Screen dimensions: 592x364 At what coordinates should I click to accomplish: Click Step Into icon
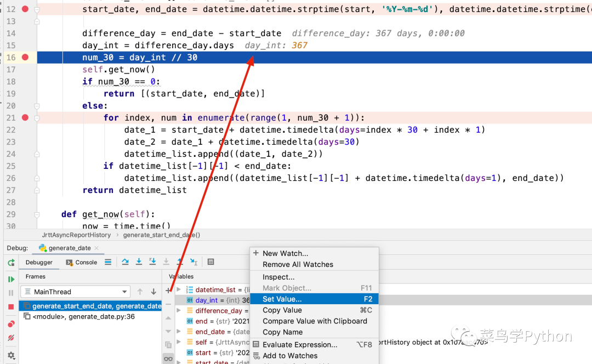click(x=139, y=262)
